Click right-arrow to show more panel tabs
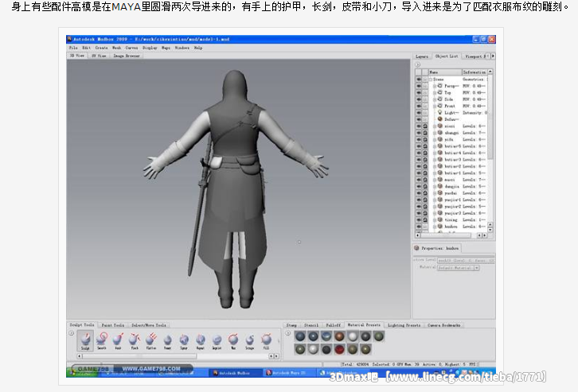The height and width of the screenshot is (392, 578). coord(494,56)
